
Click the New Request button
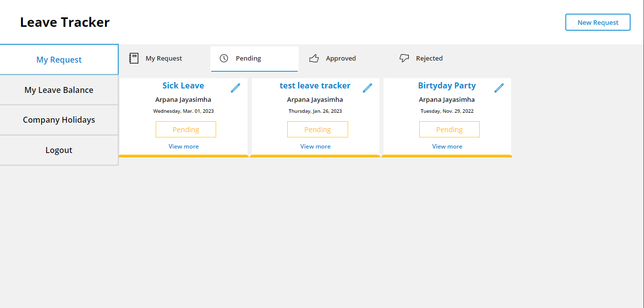(597, 22)
